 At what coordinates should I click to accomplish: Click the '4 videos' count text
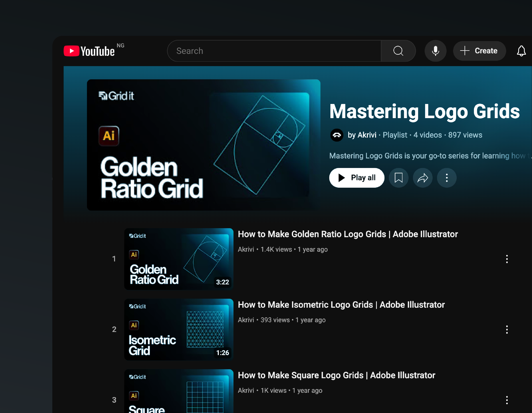tap(427, 135)
